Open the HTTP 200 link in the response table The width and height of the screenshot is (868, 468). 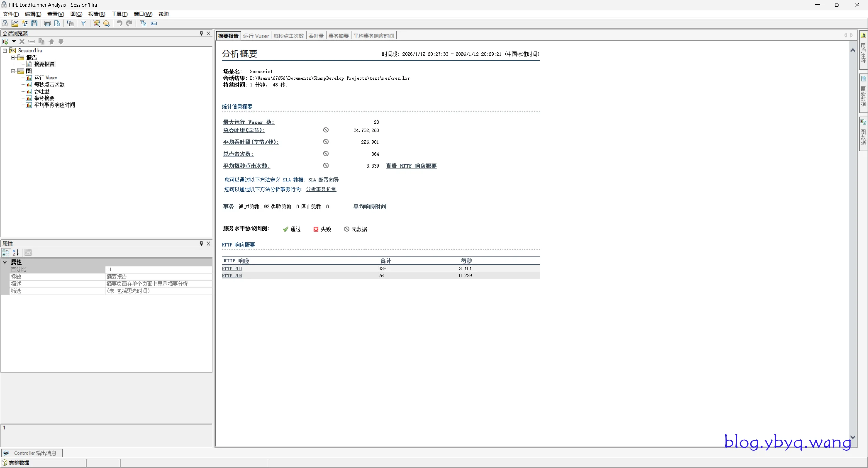(232, 269)
